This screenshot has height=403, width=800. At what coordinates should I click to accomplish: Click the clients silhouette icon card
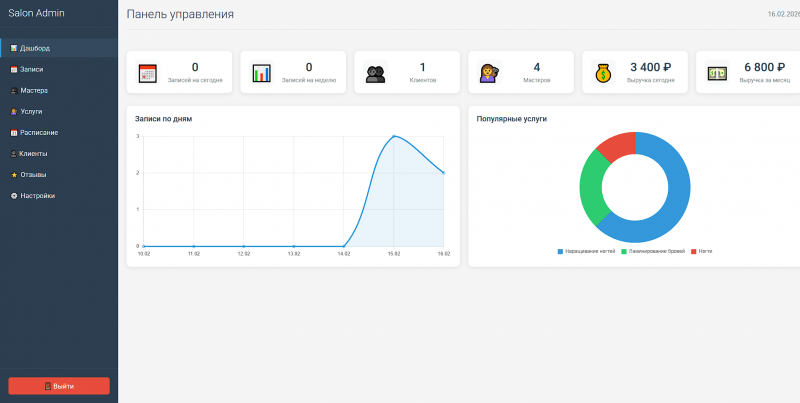click(x=376, y=73)
